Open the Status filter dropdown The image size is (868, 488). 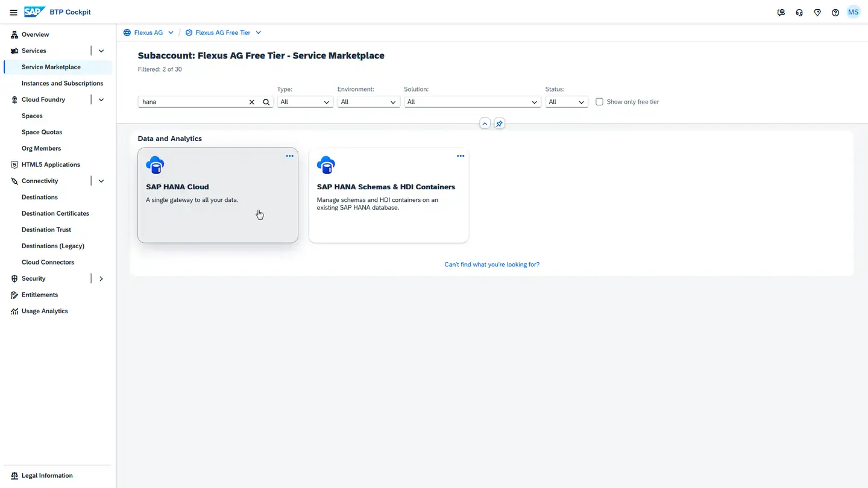[567, 102]
